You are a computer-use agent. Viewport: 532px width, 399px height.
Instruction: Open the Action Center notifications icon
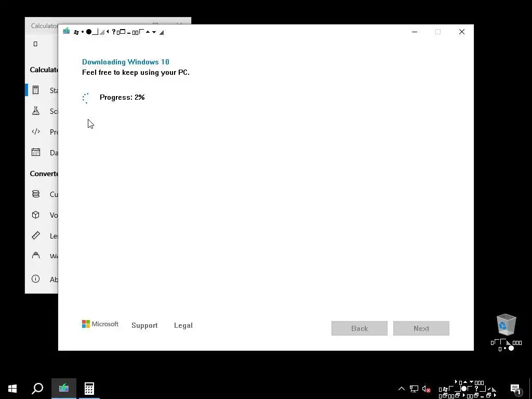[x=516, y=389]
